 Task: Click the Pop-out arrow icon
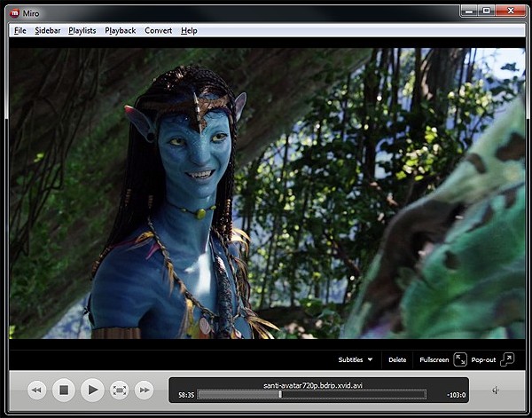[506, 359]
